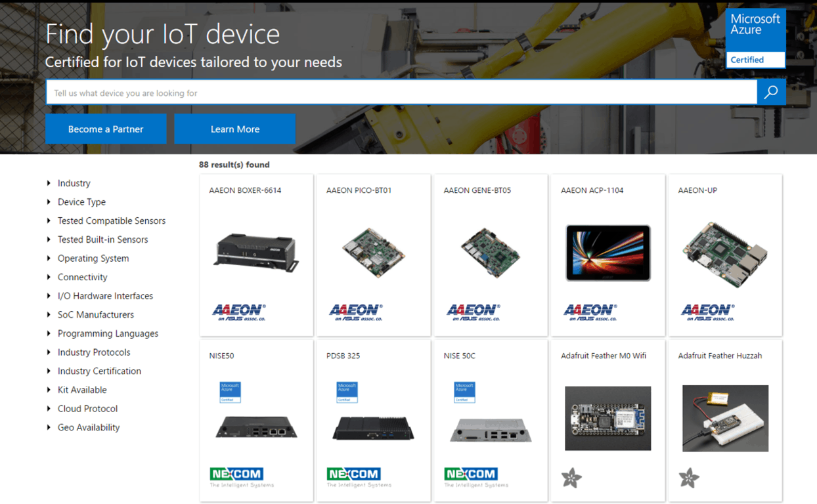The image size is (817, 504).
Task: Click the Become a Partner button
Action: coord(106,129)
